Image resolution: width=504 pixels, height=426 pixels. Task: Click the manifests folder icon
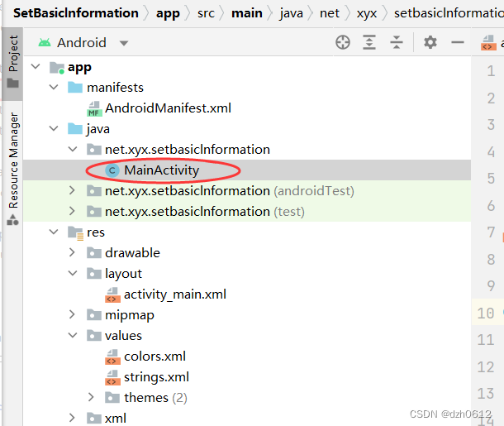[75, 87]
